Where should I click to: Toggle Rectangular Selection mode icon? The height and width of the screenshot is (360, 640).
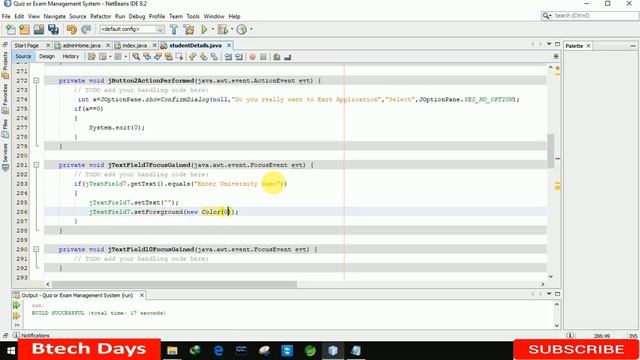(x=179, y=57)
